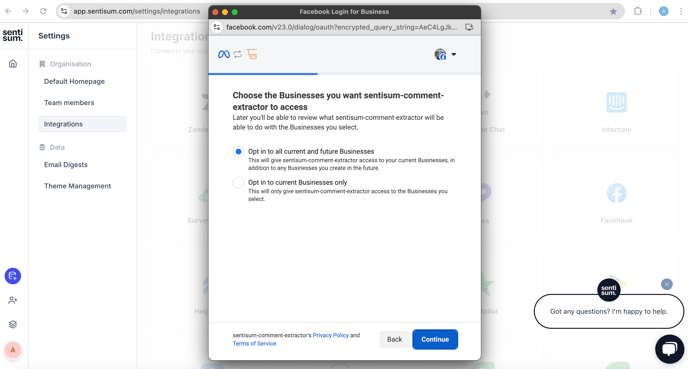Click the sentisum logo in top left
Viewport: 688px width, 369px height.
13,35
